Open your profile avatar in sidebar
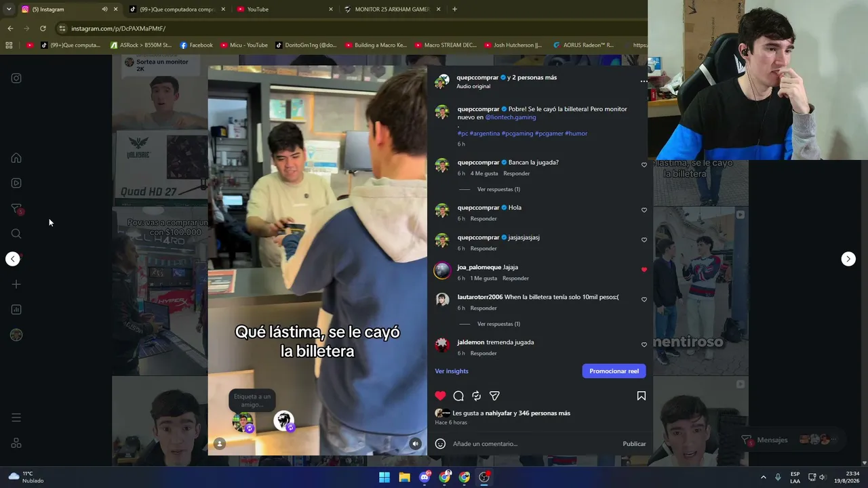This screenshot has width=868, height=488. point(16,335)
